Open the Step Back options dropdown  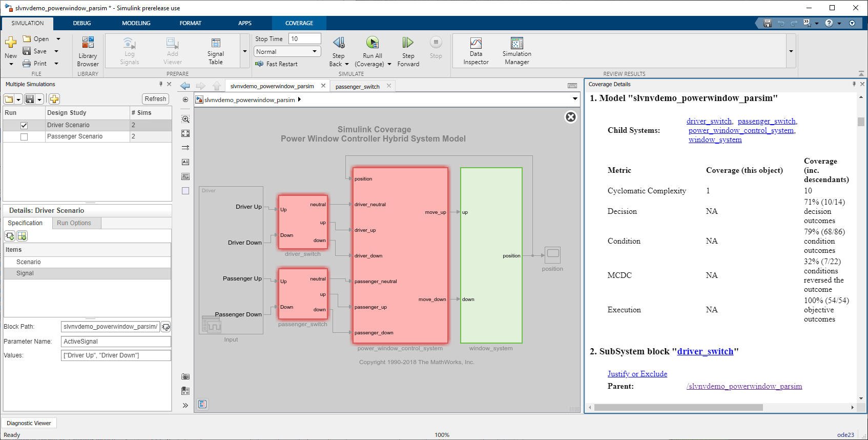click(x=347, y=64)
